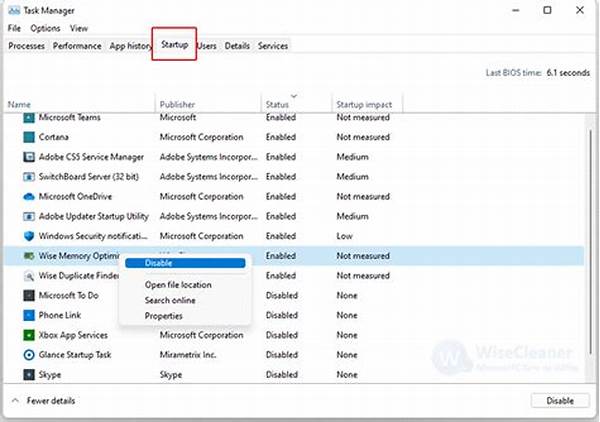Choose Search online in context menu

pos(170,300)
